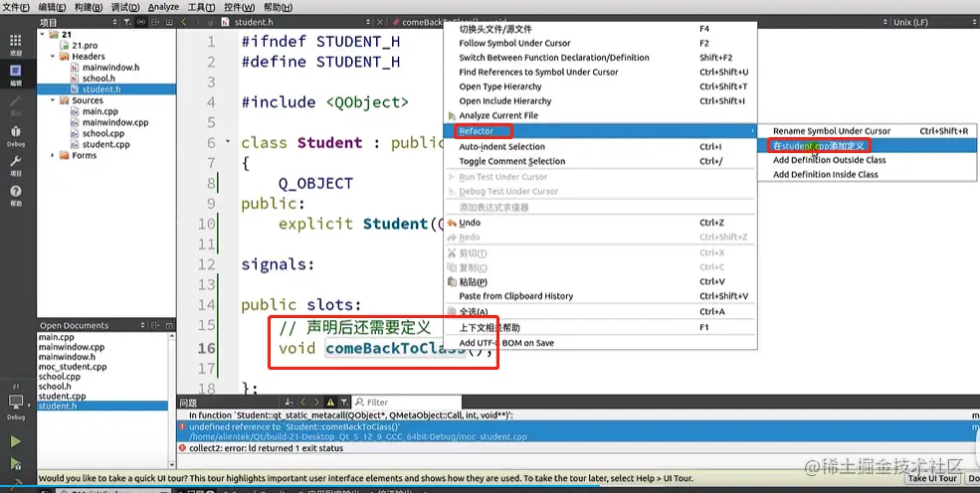Collapse the Student class fold arrow at line 6
The width and height of the screenshot is (980, 493).
[228, 142]
